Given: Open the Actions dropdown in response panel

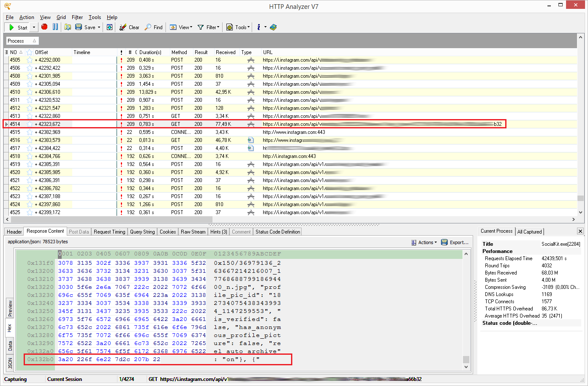Looking at the screenshot, I should coord(424,242).
